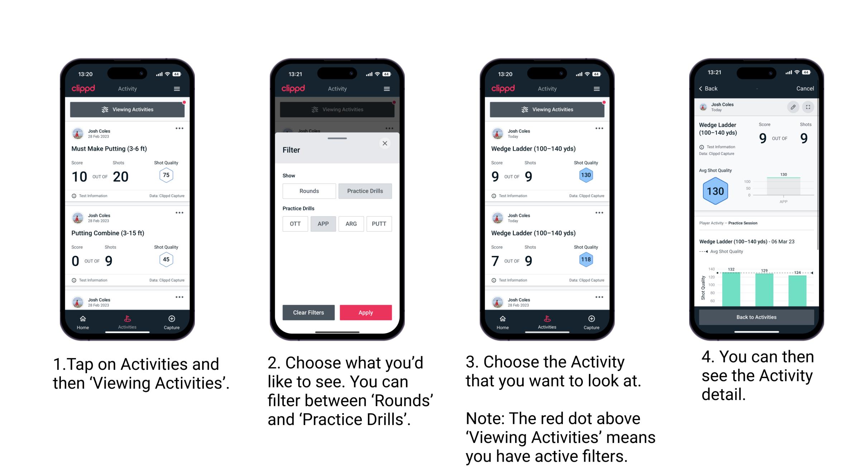This screenshot has height=467, width=868.
Task: Toggle the APP practice drill filter
Action: pos(323,224)
